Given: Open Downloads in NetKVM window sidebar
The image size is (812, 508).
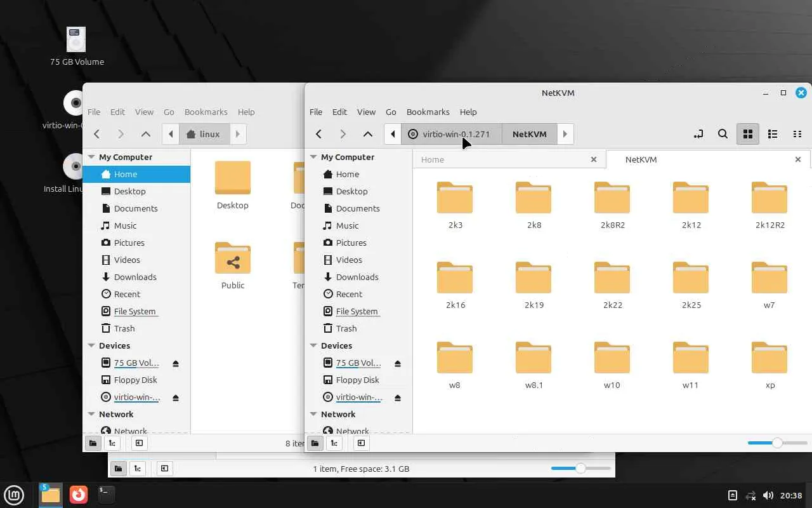Looking at the screenshot, I should (x=358, y=277).
